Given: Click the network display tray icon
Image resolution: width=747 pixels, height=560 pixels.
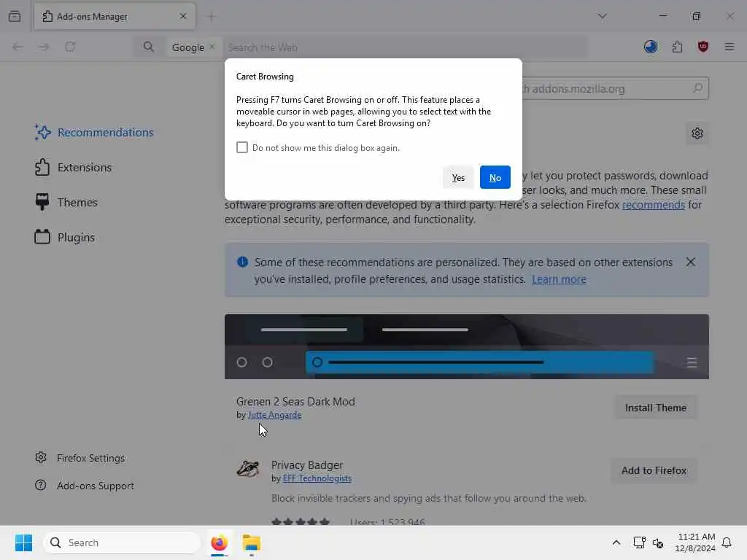Looking at the screenshot, I should pyautogui.click(x=639, y=542).
